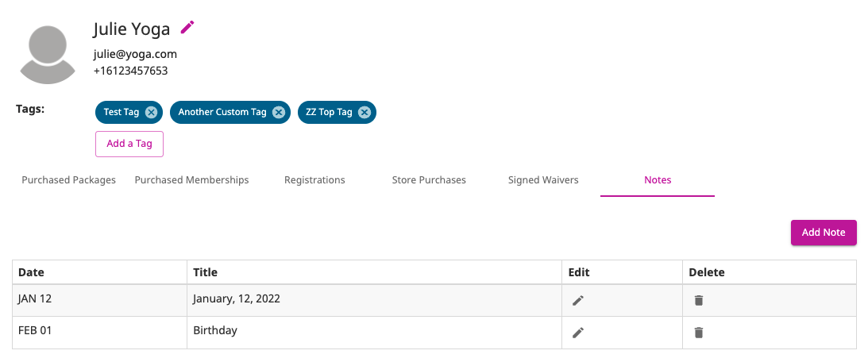Edit the name Julie Yoga with the pencil icon
This screenshot has height=362, width=868.
pos(187,28)
